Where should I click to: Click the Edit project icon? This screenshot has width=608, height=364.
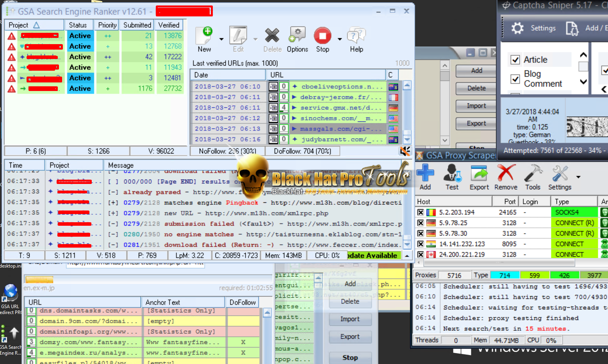[x=238, y=36]
